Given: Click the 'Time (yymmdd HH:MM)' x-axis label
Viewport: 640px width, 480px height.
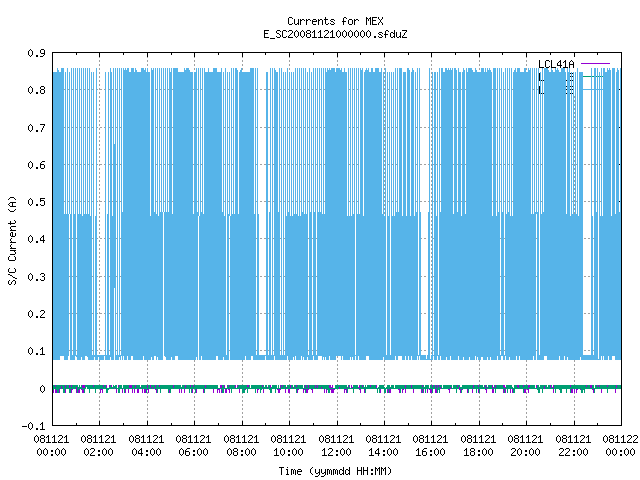Looking at the screenshot, I should tap(335, 471).
